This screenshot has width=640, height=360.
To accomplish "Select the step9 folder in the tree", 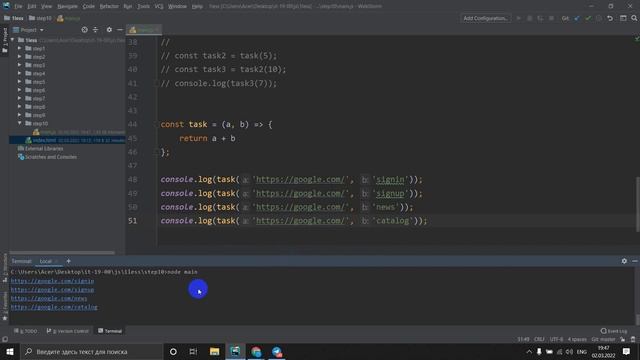I will coord(35,115).
